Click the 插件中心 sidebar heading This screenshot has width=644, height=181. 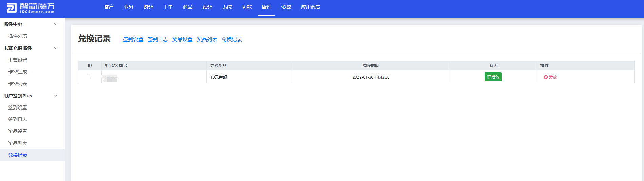click(x=13, y=24)
